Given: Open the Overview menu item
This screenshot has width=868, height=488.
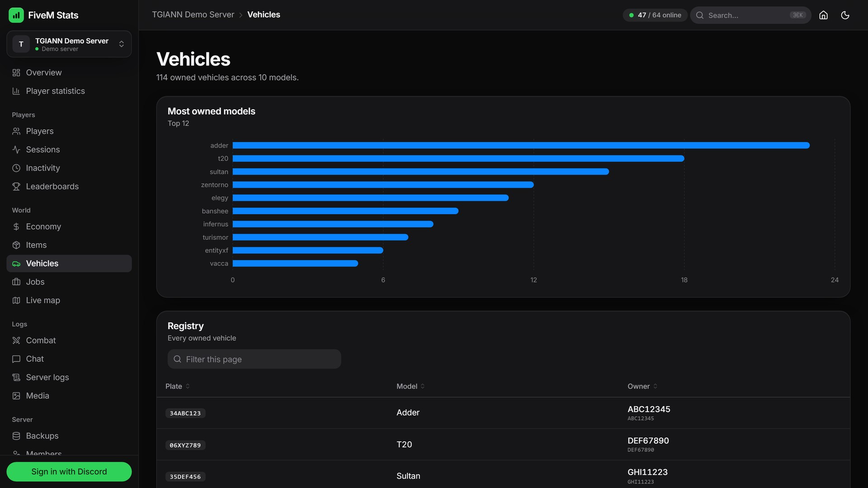Looking at the screenshot, I should pyautogui.click(x=69, y=73).
